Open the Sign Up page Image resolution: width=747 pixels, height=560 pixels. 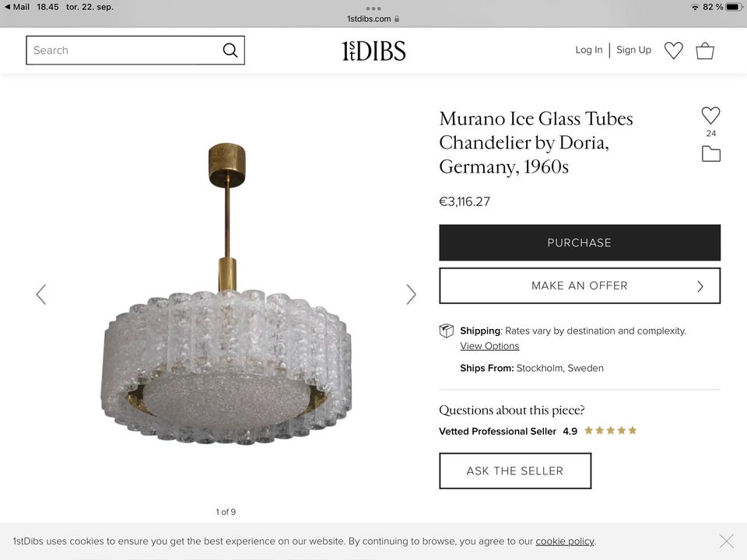(633, 50)
